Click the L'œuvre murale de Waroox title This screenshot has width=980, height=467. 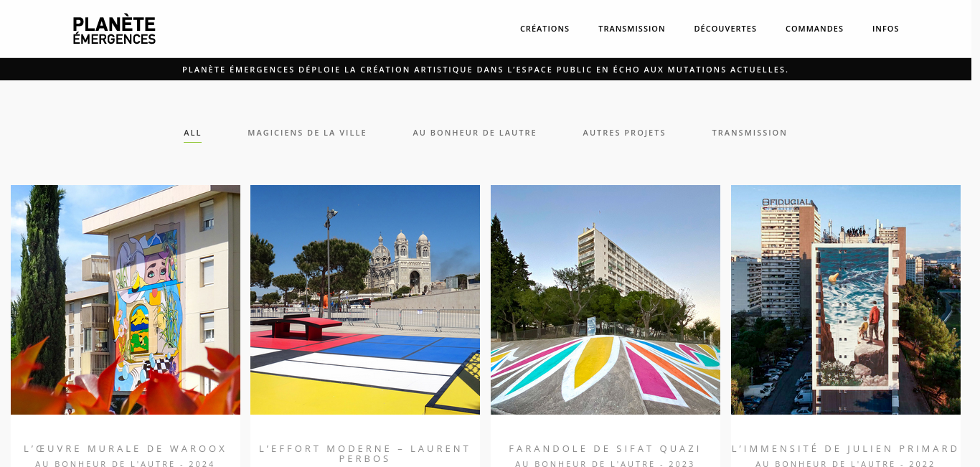coord(126,448)
